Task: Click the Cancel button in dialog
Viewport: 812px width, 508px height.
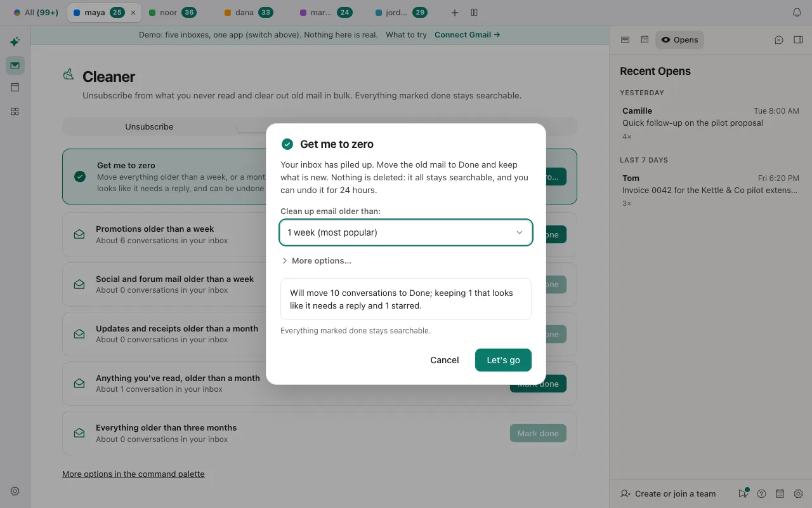Action: coord(444,360)
